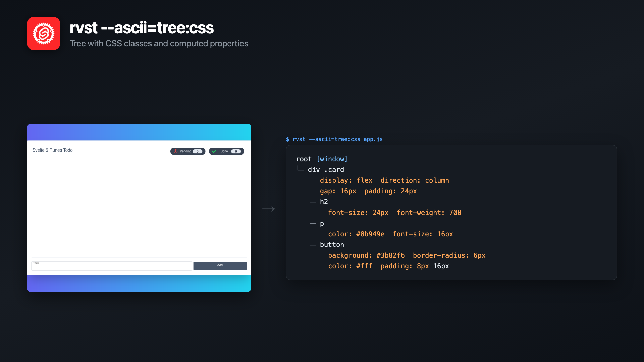This screenshot has height=362, width=644.
Task: Click the red clock icon in Pending badge
Action: click(x=175, y=152)
